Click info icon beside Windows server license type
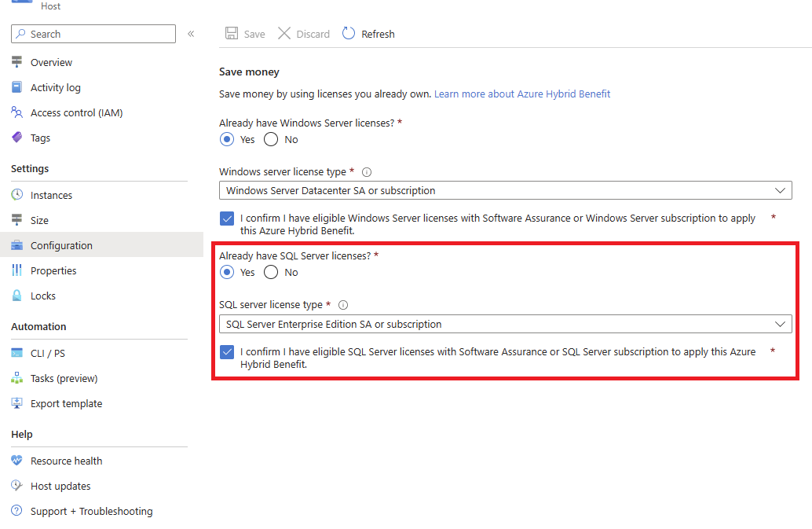 [367, 172]
